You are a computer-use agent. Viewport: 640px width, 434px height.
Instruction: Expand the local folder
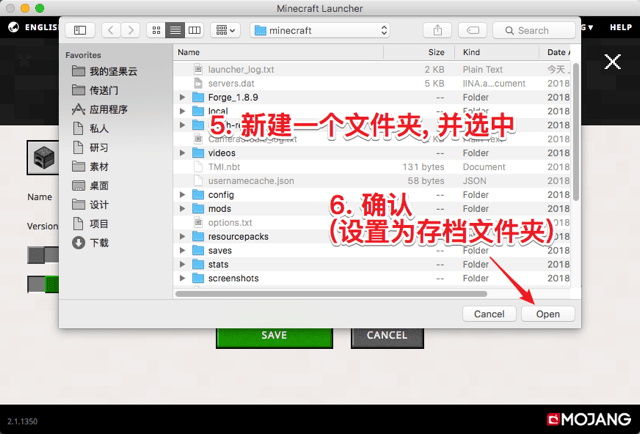pos(182,111)
